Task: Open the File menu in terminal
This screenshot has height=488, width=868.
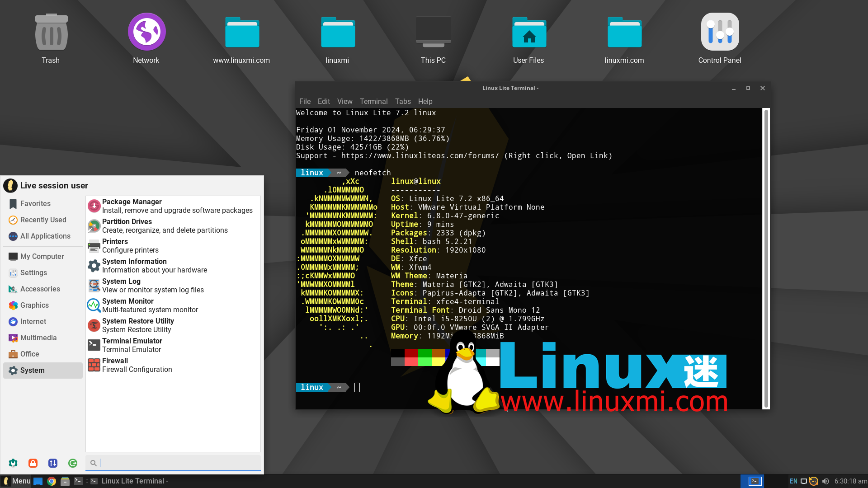Action: tap(305, 102)
